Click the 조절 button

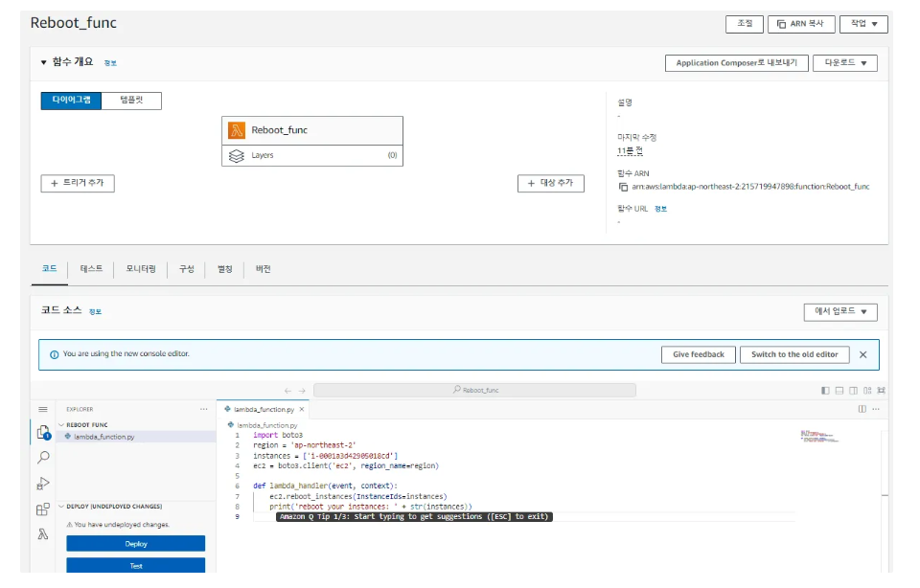tap(745, 24)
